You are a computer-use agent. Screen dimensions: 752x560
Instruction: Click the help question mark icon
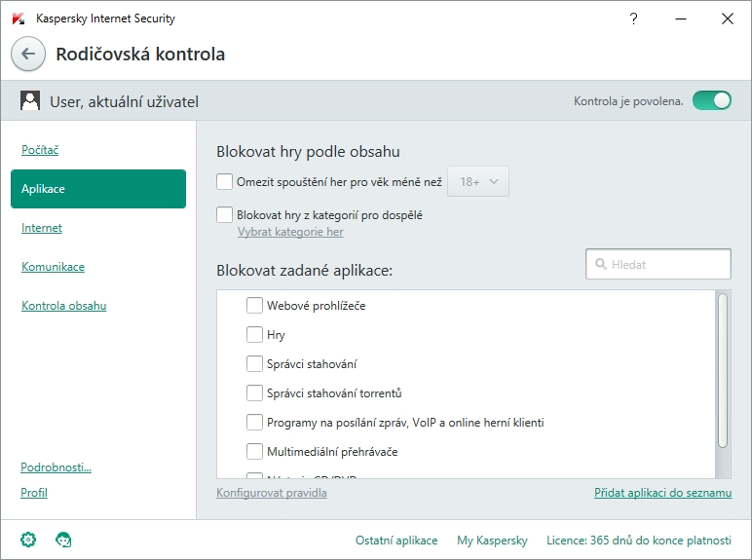[x=633, y=19]
